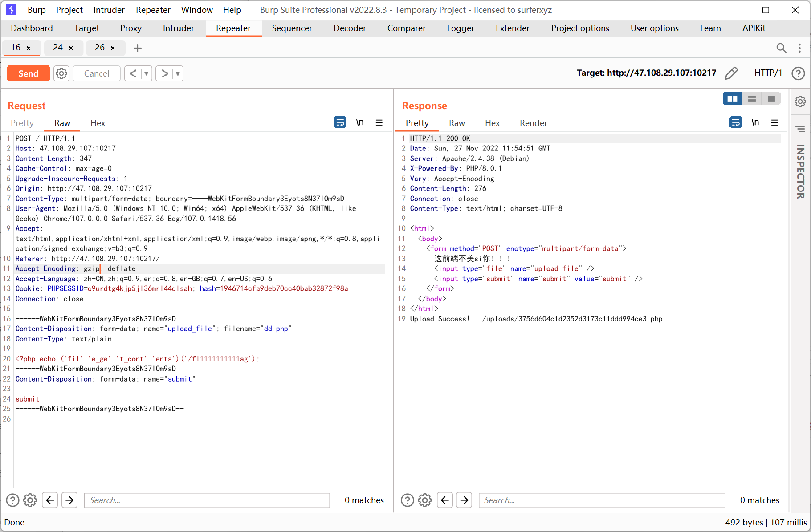The image size is (811, 532).
Task: Edit the target using the pencil icon
Action: click(731, 73)
